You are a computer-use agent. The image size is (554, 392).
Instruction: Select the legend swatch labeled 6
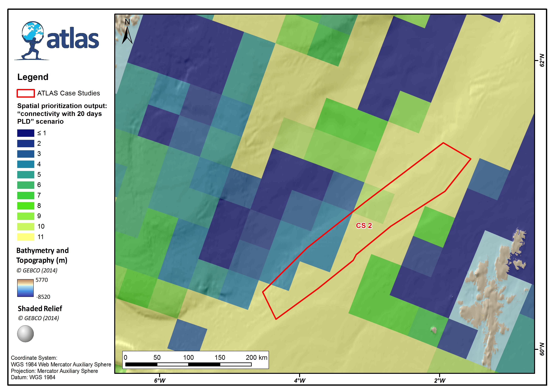point(26,185)
